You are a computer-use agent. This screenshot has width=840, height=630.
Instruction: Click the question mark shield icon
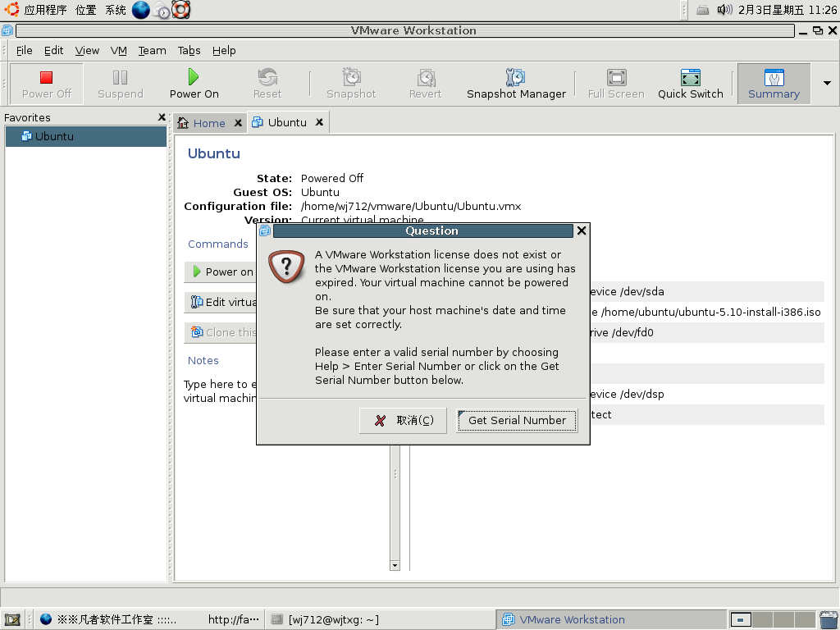286,266
